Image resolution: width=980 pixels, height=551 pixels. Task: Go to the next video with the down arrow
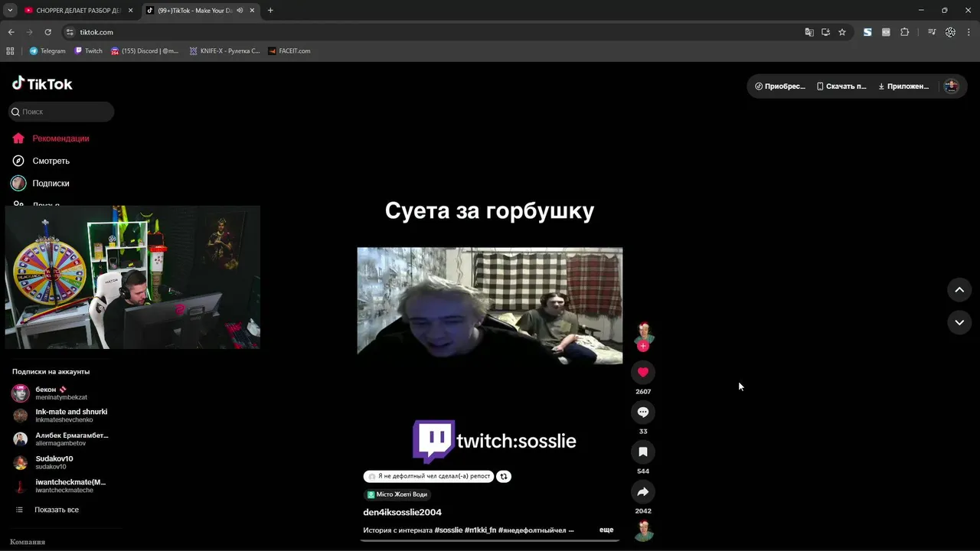[959, 323]
